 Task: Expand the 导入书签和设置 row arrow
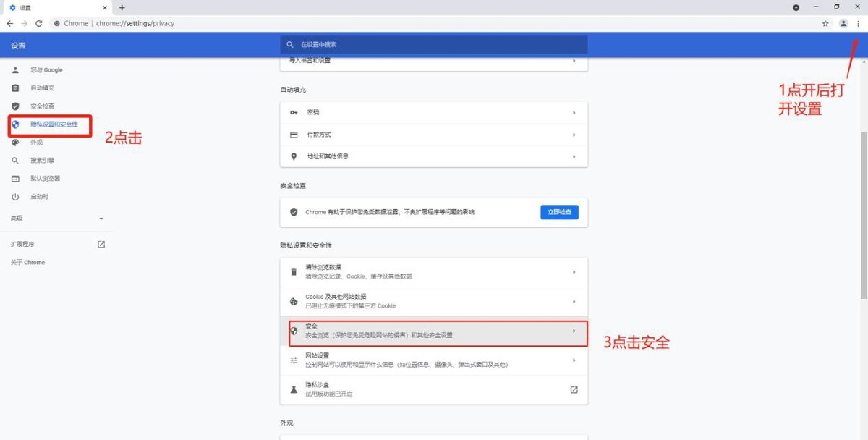click(574, 60)
